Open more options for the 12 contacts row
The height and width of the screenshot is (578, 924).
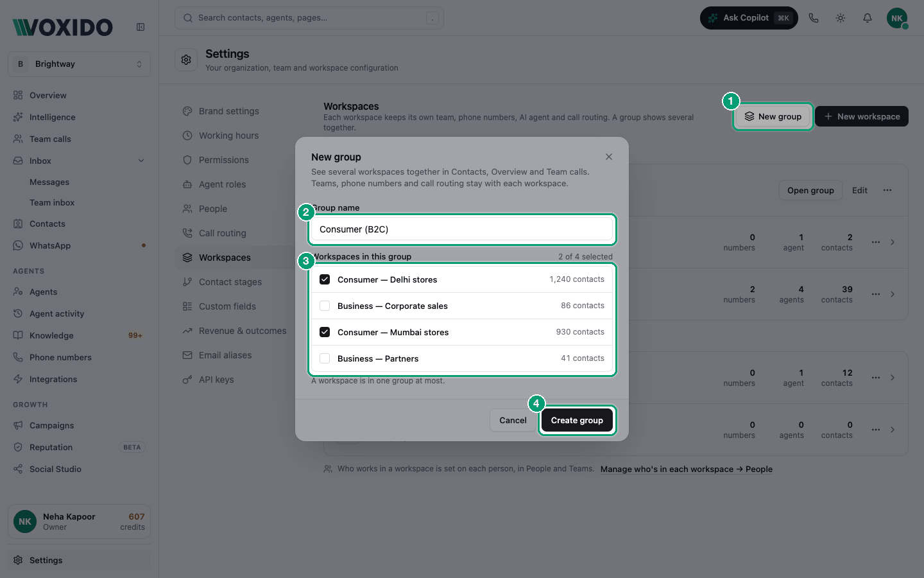pyautogui.click(x=876, y=378)
